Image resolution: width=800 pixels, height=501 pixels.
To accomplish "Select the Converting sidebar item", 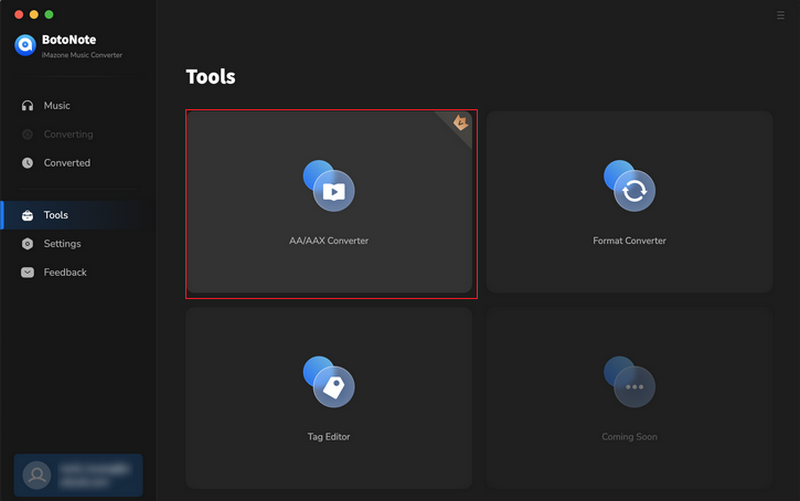I will pos(68,134).
